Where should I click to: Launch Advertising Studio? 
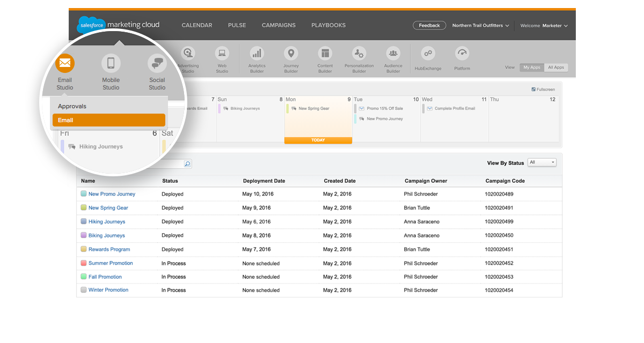pos(188,53)
